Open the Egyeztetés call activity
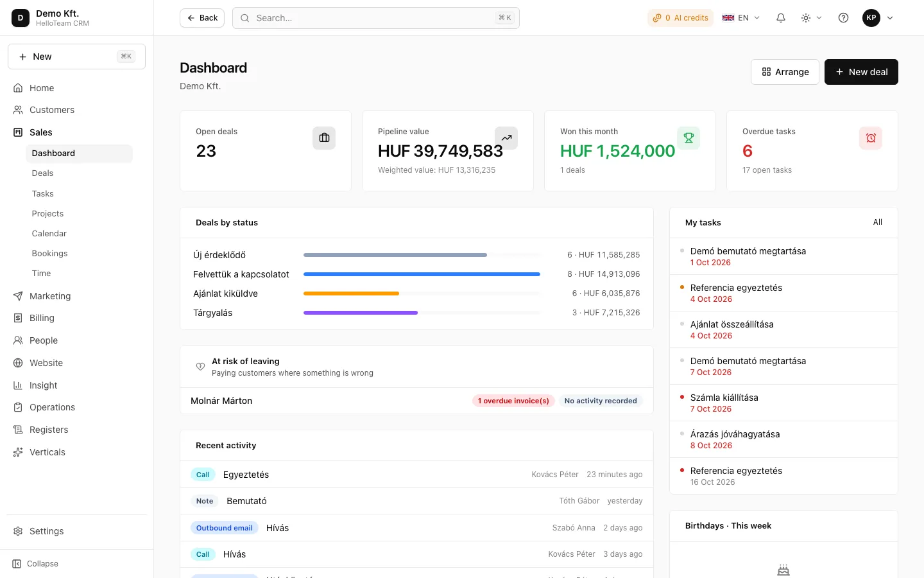The image size is (924, 578). click(x=416, y=475)
